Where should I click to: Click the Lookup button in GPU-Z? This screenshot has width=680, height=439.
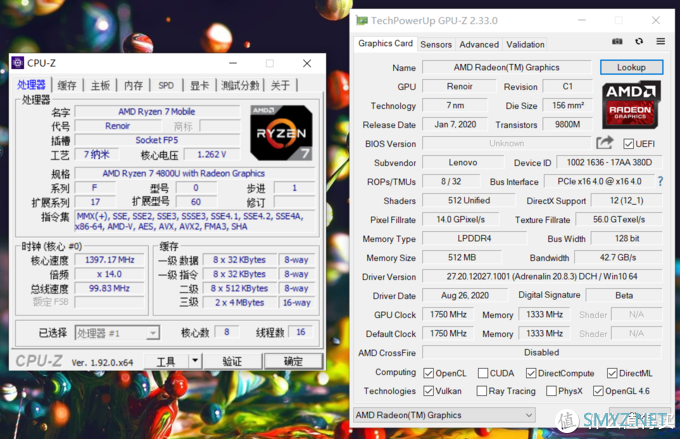(631, 67)
